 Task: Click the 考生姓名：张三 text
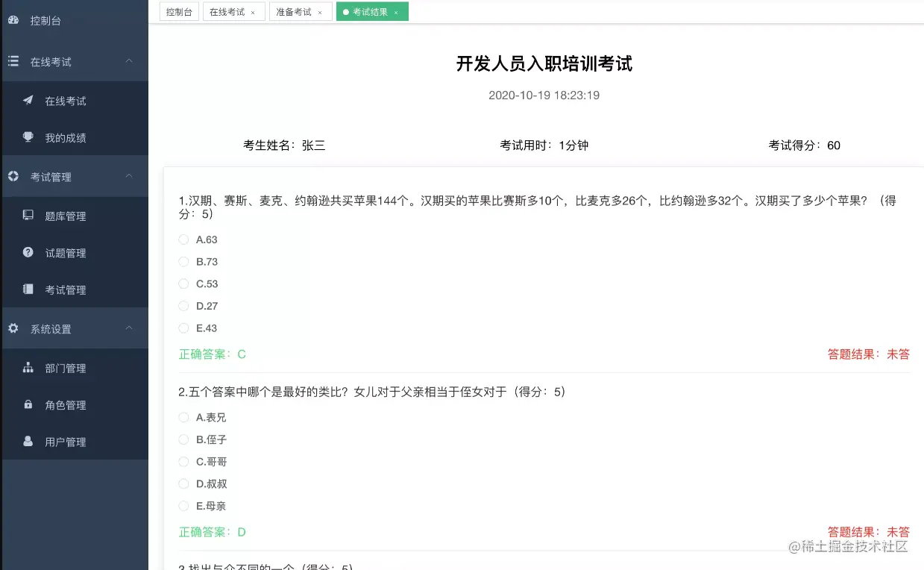(284, 145)
